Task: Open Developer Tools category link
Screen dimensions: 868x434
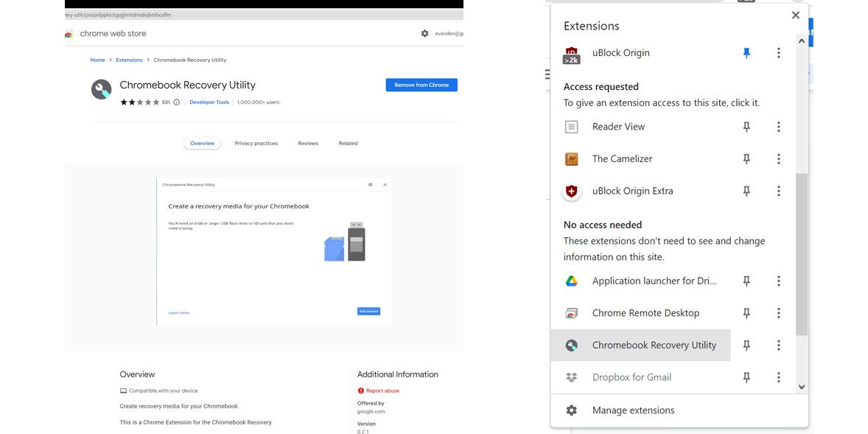Action: tap(209, 102)
